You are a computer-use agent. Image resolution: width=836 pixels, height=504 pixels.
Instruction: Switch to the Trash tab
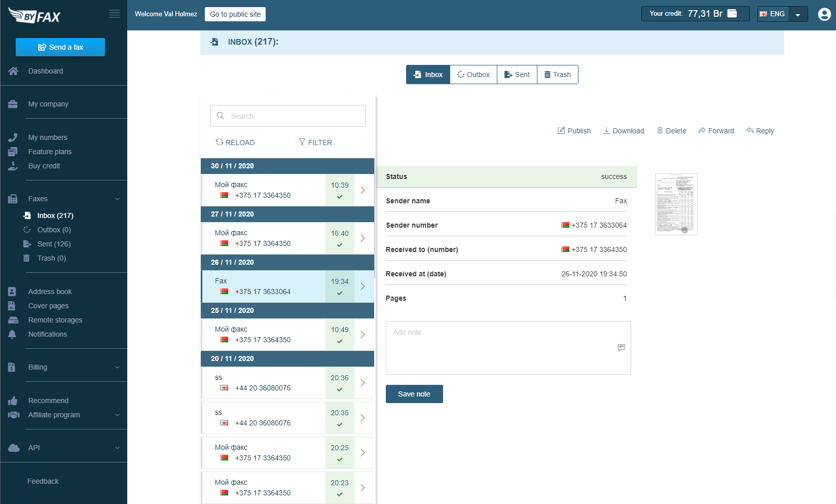pos(557,75)
